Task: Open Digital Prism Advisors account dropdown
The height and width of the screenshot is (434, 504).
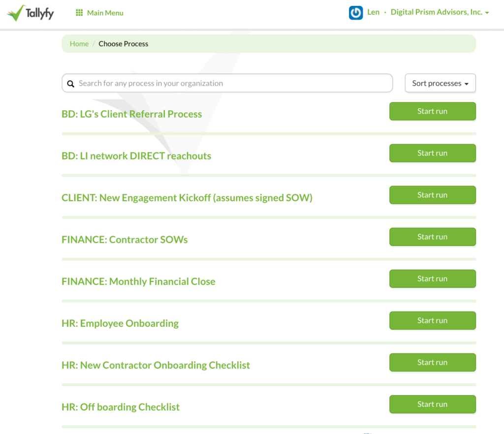Action: [440, 12]
